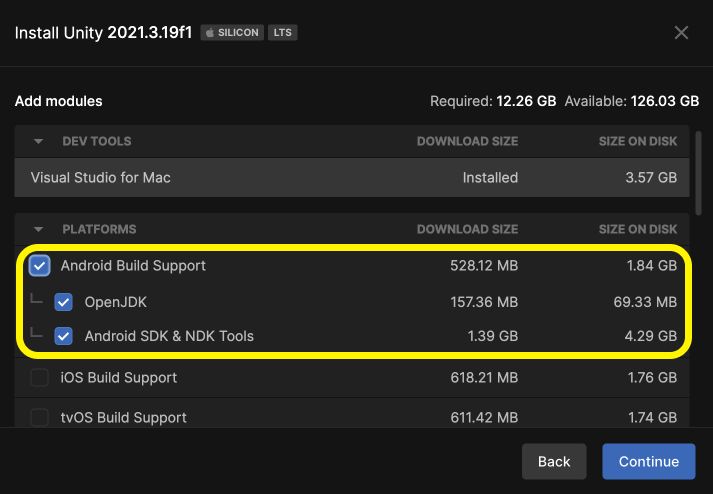Click the OpenJDK label text
The width and height of the screenshot is (713, 494).
115,302
